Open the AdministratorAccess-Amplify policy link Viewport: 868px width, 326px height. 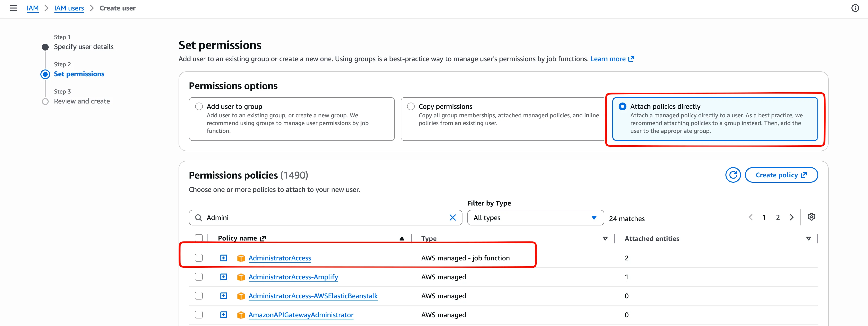(x=293, y=277)
